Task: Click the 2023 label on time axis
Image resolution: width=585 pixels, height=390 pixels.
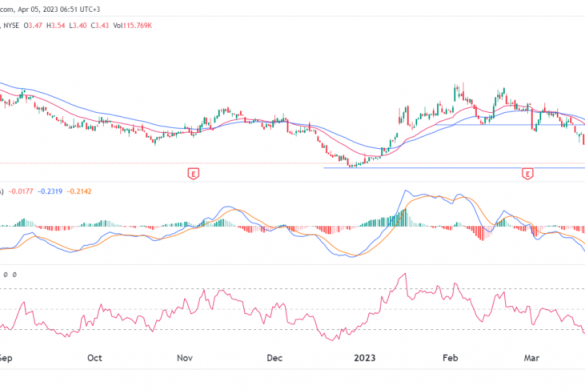Action: (x=365, y=358)
